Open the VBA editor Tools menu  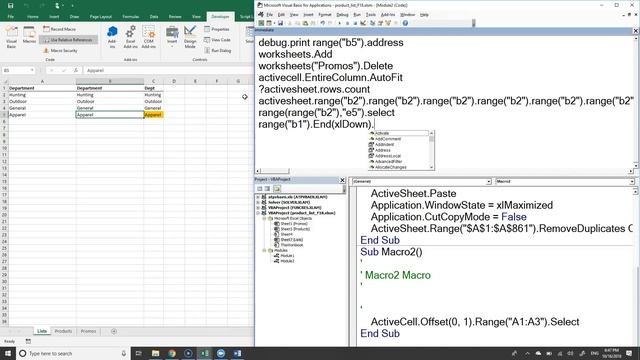click(371, 15)
